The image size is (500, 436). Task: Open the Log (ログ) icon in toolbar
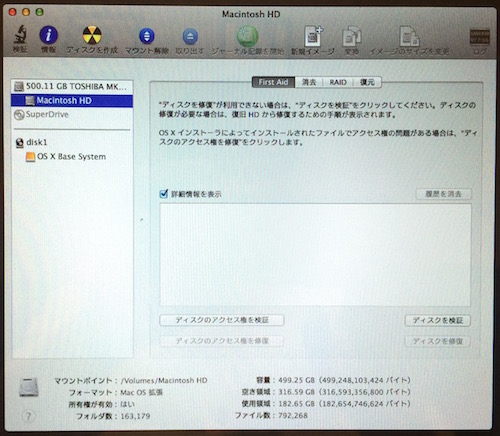pos(480,37)
